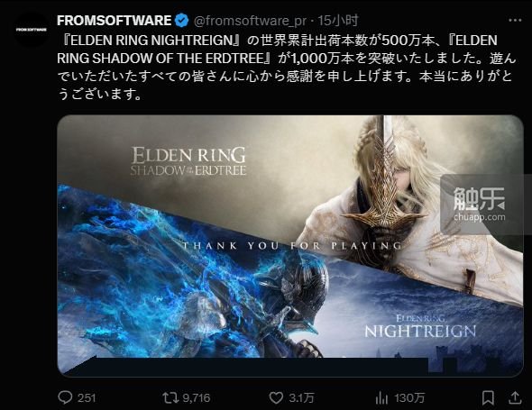This screenshot has height=410, width=532.
Task: Click the retweet arrows icon
Action: tap(170, 397)
